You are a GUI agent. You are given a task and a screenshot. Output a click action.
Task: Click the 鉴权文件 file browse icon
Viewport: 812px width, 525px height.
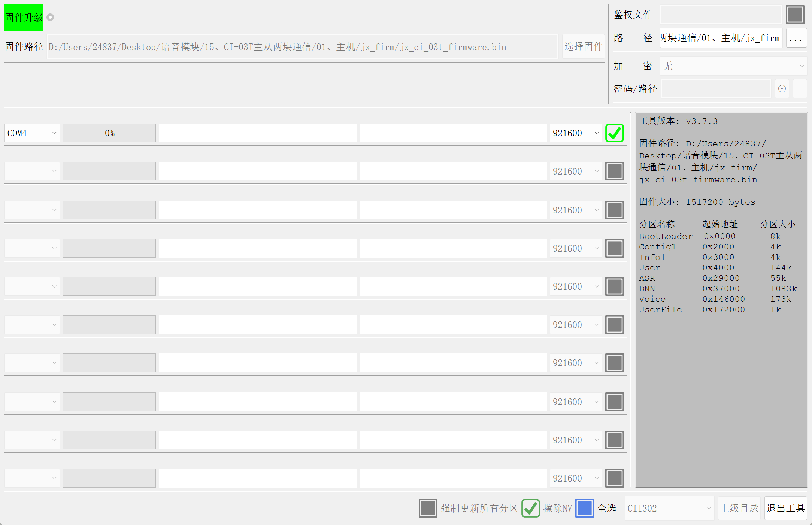coord(795,14)
